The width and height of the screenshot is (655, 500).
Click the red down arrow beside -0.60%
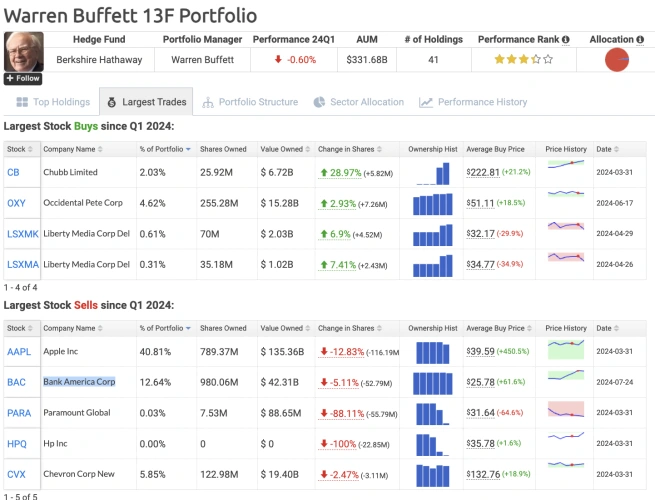tap(278, 59)
